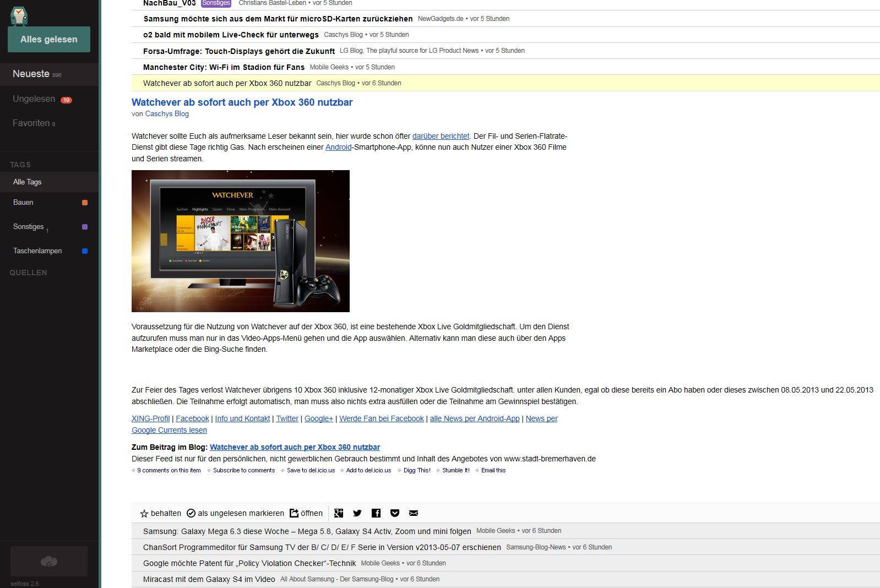Click Add to del.icio.us
The image size is (880, 588).
click(368, 470)
